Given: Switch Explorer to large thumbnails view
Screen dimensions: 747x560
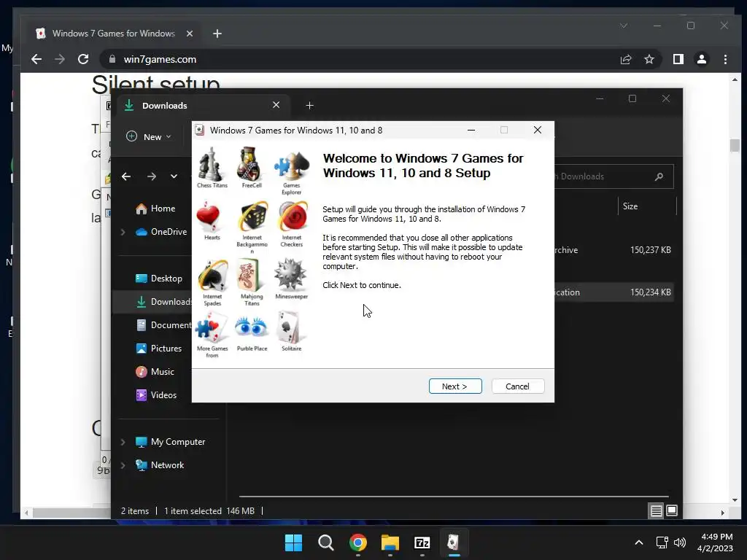Looking at the screenshot, I should tap(672, 511).
